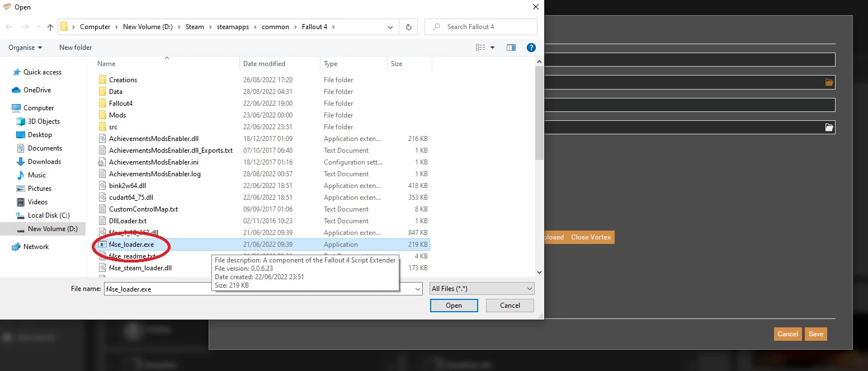Click New folder button
868x371 pixels.
(x=76, y=48)
